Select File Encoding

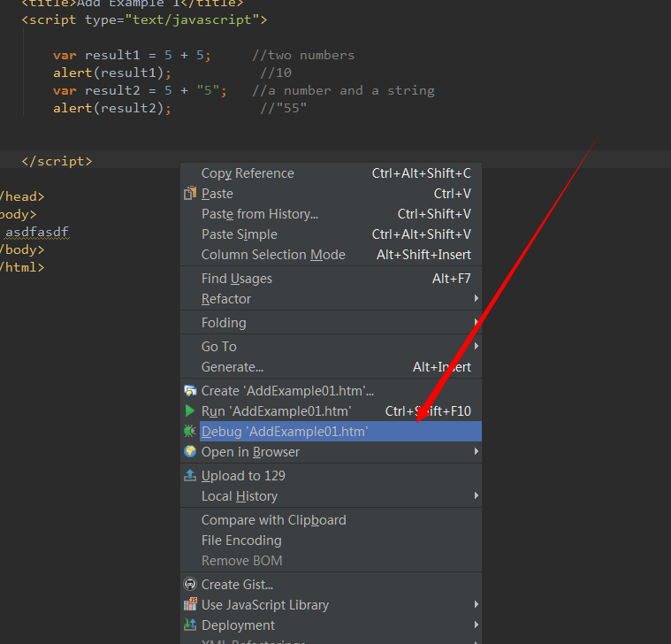point(332,540)
